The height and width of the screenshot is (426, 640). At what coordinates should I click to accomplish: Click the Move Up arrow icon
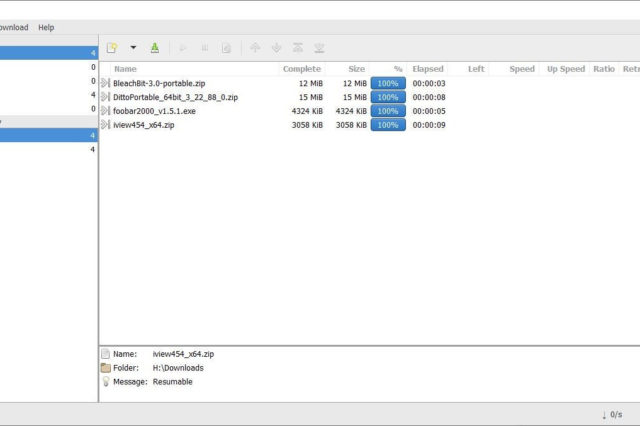(255, 48)
